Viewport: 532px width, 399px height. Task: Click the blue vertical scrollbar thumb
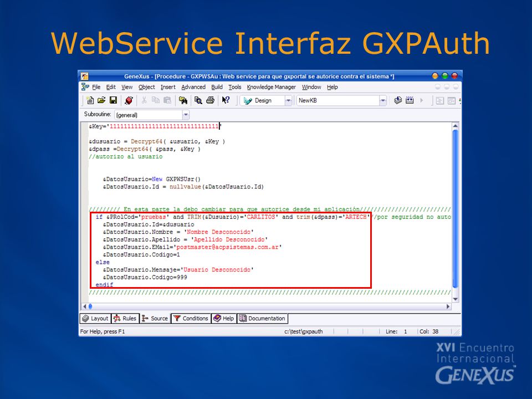pyautogui.click(x=456, y=209)
